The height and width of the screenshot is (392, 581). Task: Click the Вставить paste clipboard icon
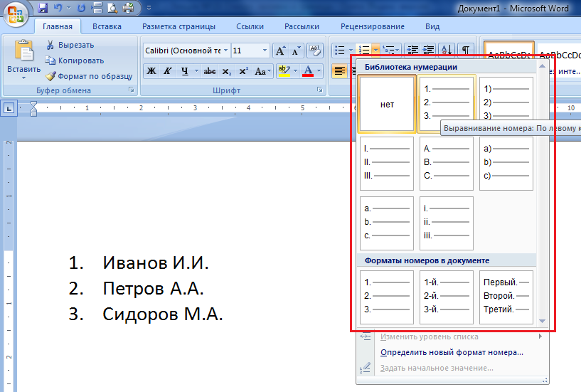(x=23, y=50)
